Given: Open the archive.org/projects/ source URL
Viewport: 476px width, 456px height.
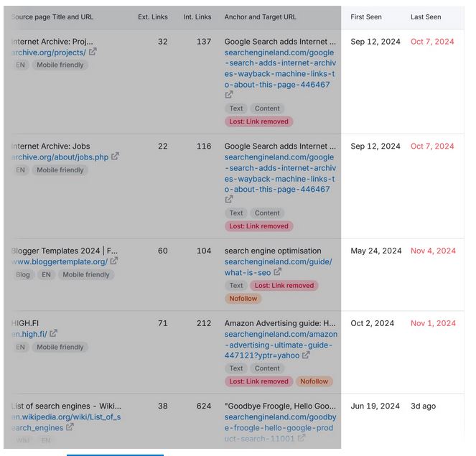Looking at the screenshot, I should point(49,52).
